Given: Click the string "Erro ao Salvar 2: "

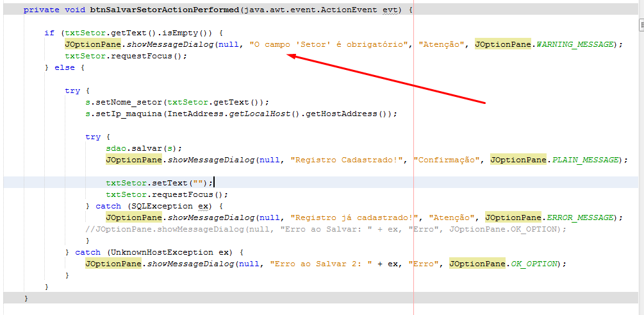Looking at the screenshot, I should tap(321, 264).
